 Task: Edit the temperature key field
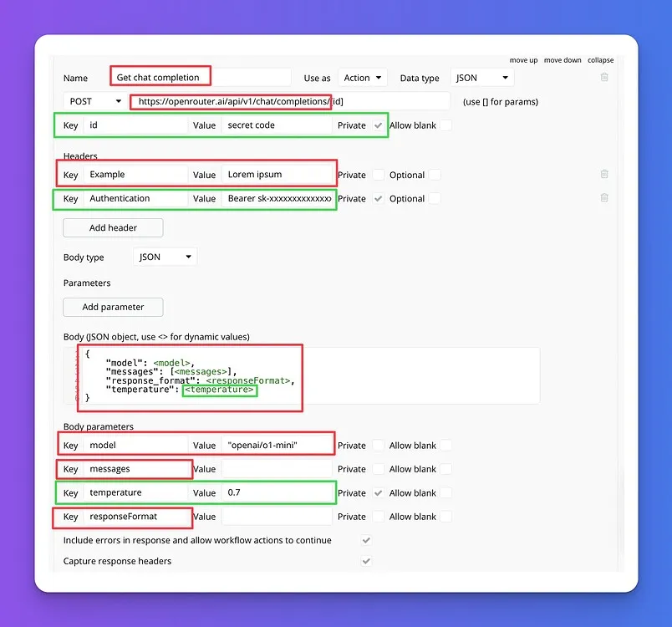click(135, 492)
